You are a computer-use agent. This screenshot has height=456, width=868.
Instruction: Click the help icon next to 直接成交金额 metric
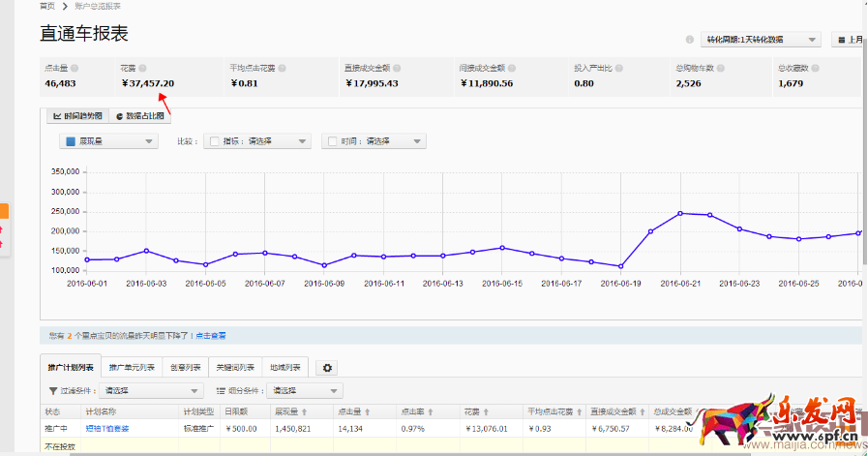(x=397, y=68)
